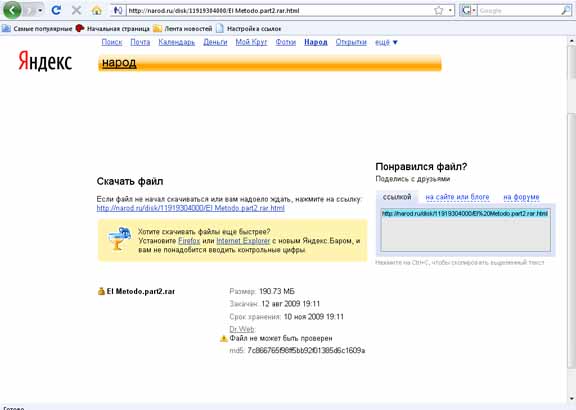Open the Открытки link
The width and height of the screenshot is (576, 410).
[x=351, y=42]
